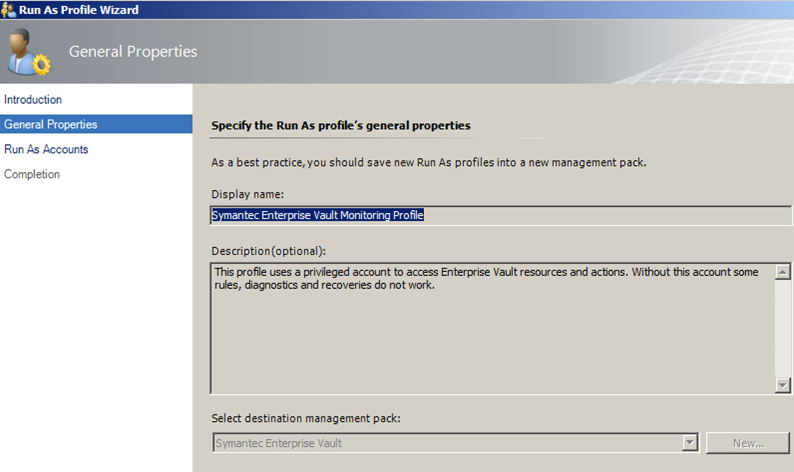This screenshot has height=472, width=794.
Task: Click the General Properties banner title
Action: 133,52
